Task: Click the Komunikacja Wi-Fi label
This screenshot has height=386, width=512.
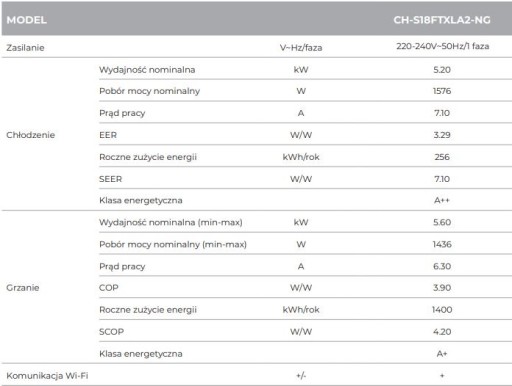Action: [x=47, y=376]
